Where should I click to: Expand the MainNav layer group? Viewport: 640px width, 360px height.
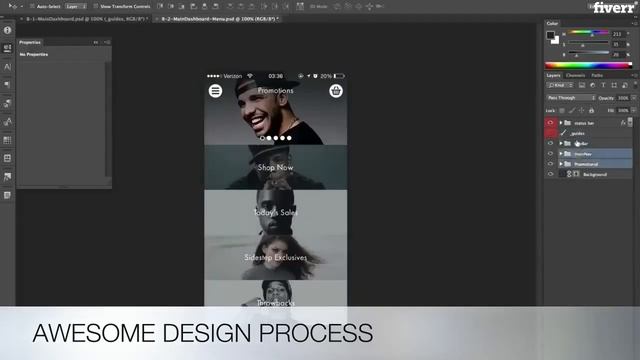(561, 153)
